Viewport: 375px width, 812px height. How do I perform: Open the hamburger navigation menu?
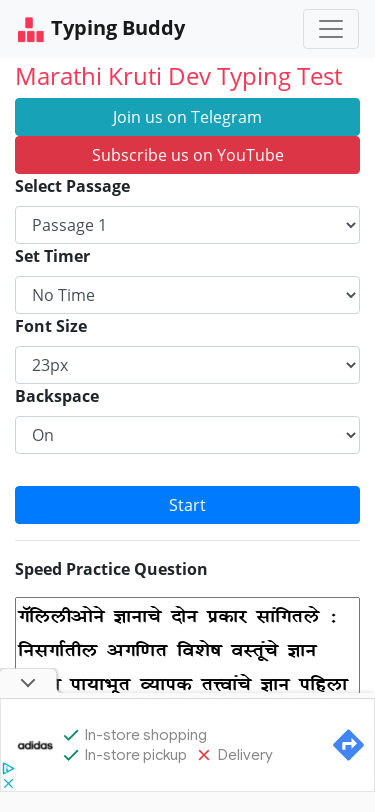point(330,29)
